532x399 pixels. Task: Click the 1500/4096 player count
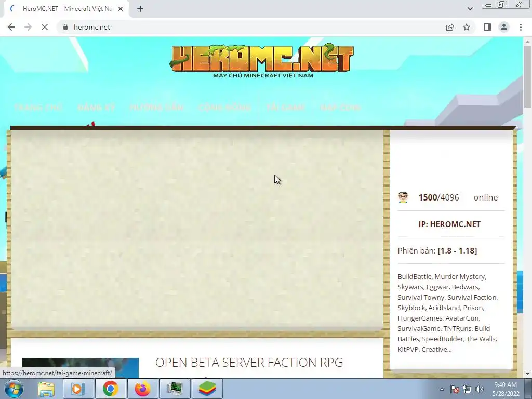tap(438, 197)
